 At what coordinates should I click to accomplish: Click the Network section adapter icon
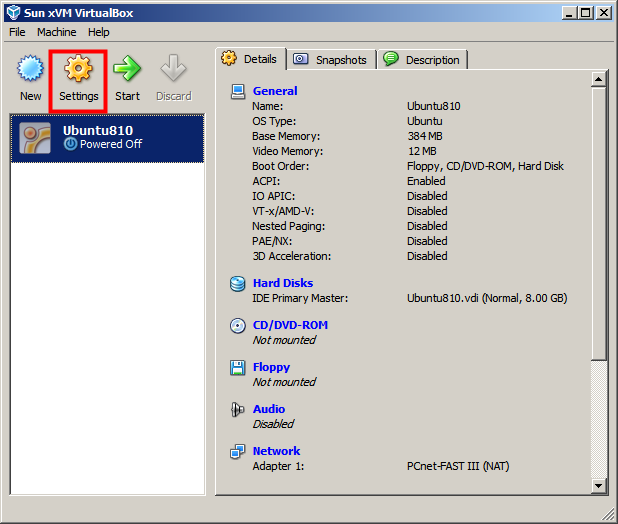coord(238,452)
